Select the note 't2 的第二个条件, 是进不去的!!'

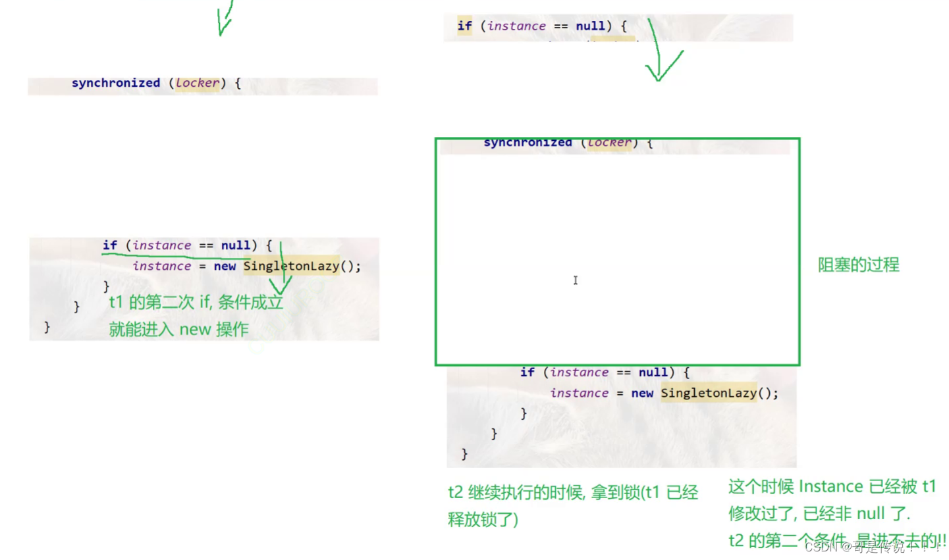(x=837, y=540)
